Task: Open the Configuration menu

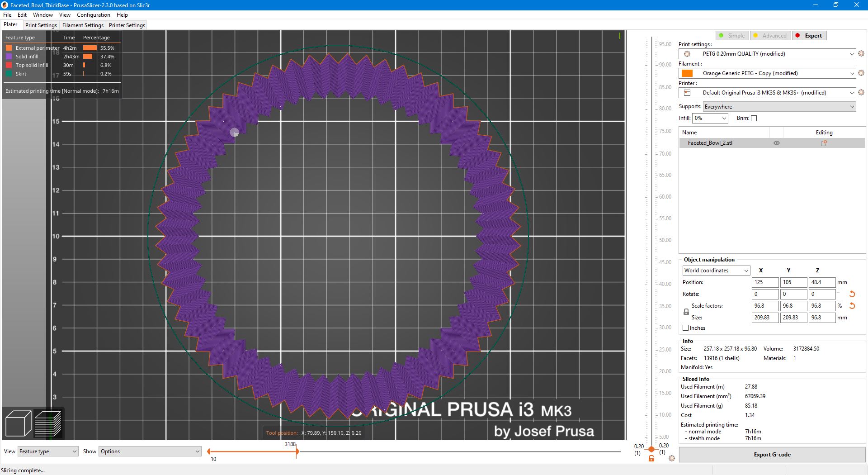Action: (93, 14)
